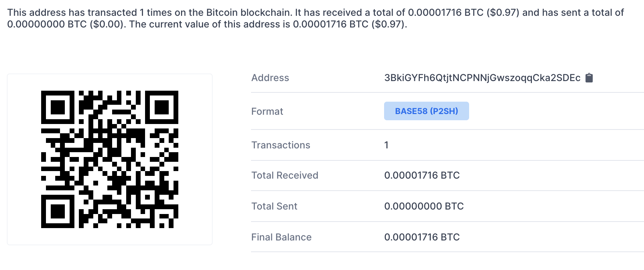Viewport: 644px width, 270px height.
Task: Click the Format row label
Action: click(x=267, y=112)
